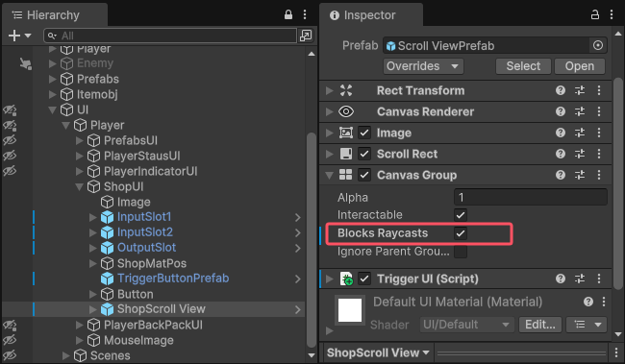Open the Overrides dropdown
This screenshot has width=625, height=364.
point(423,66)
